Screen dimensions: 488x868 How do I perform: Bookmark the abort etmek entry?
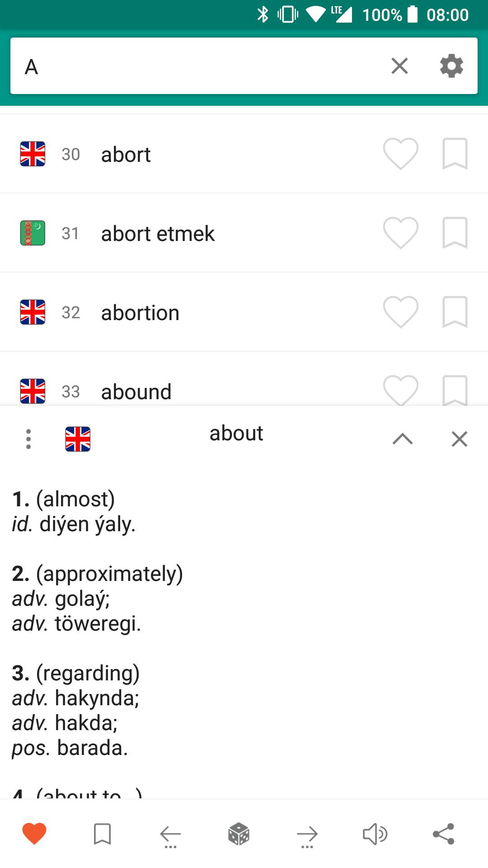pos(455,233)
